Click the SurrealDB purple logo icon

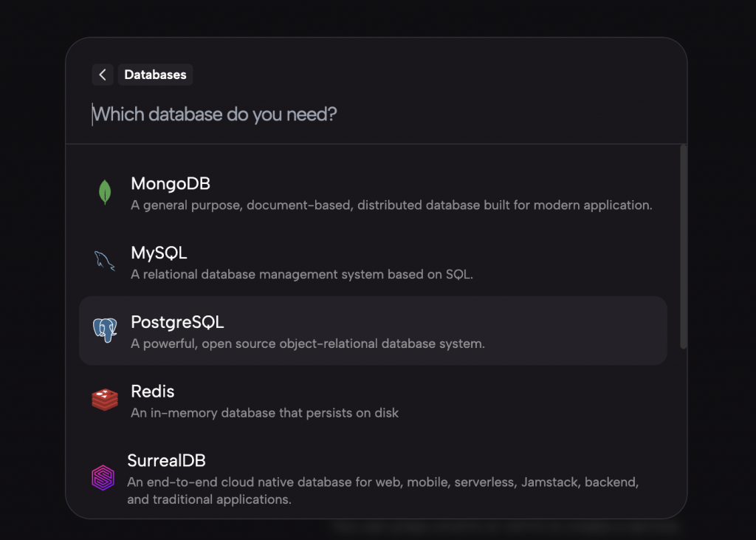103,477
